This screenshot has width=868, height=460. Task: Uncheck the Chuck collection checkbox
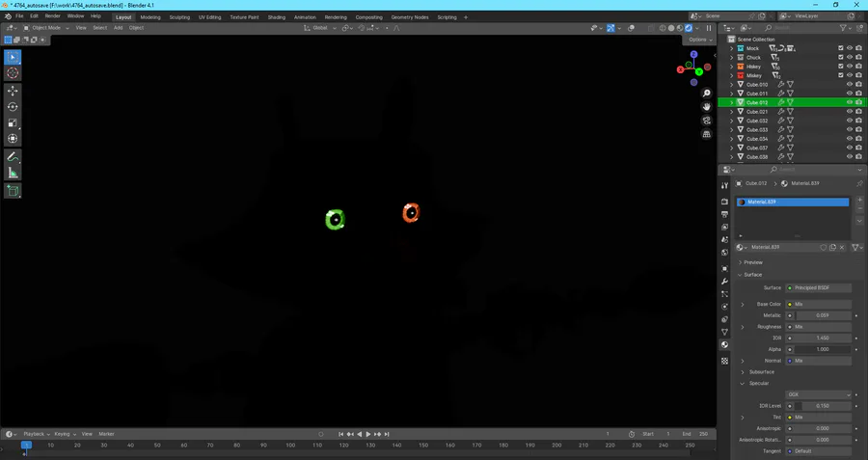pos(841,57)
